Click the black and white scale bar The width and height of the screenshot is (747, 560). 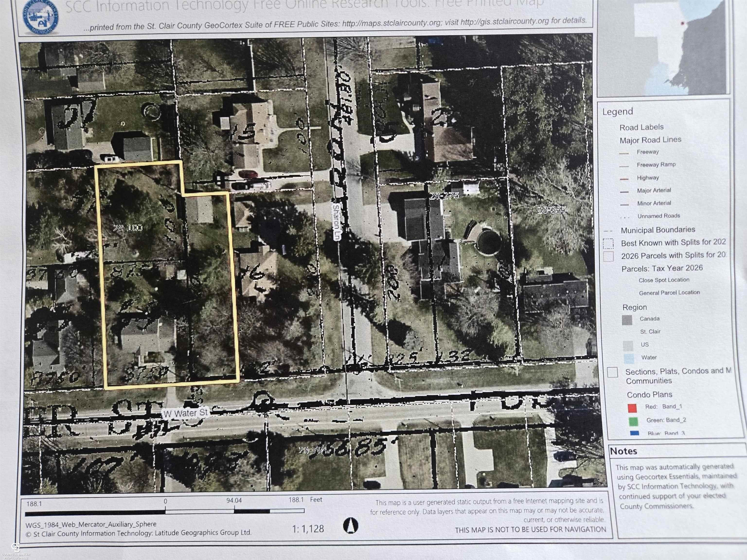click(164, 512)
